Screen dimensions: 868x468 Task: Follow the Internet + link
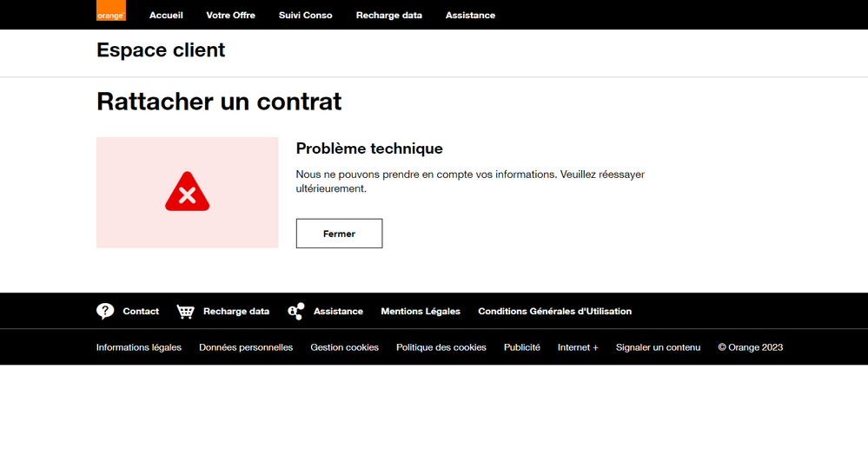point(578,347)
